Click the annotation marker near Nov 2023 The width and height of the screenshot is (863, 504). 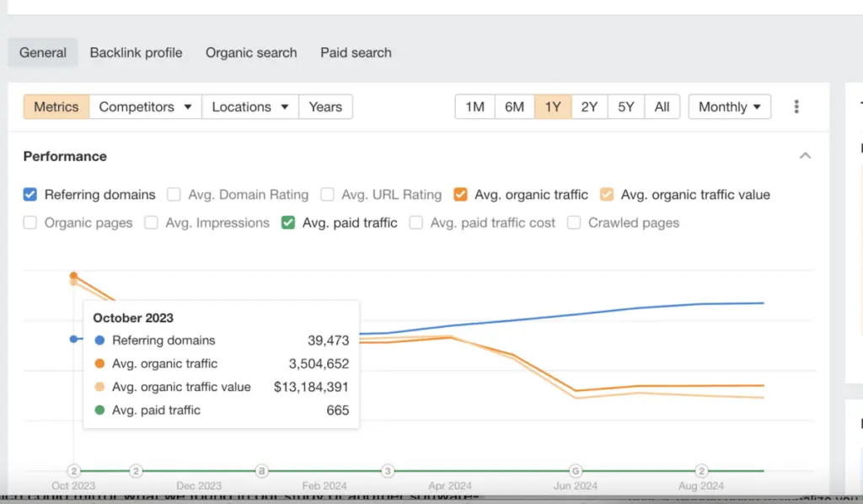click(136, 471)
